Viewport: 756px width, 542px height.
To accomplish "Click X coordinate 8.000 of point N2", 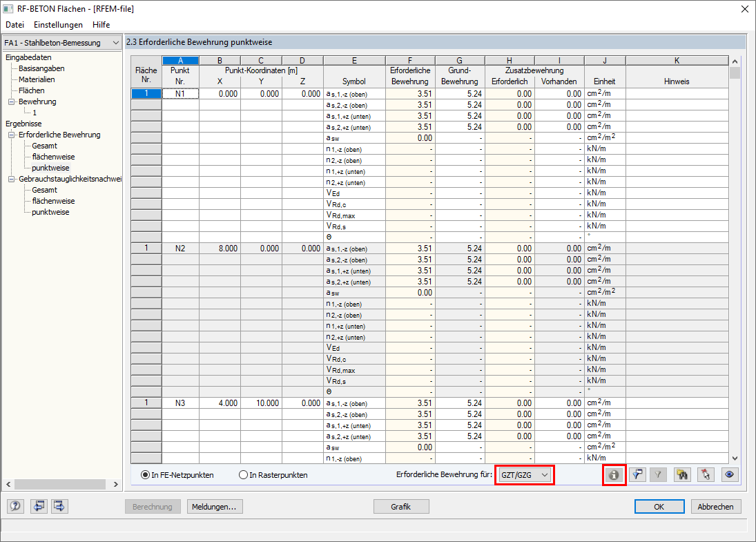I will (220, 249).
